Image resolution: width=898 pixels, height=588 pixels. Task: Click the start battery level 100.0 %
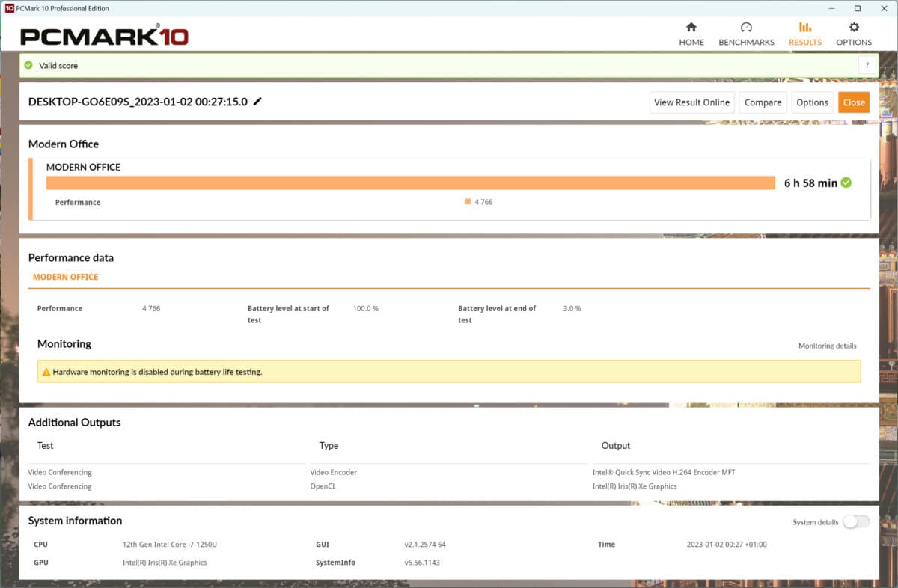pos(366,308)
